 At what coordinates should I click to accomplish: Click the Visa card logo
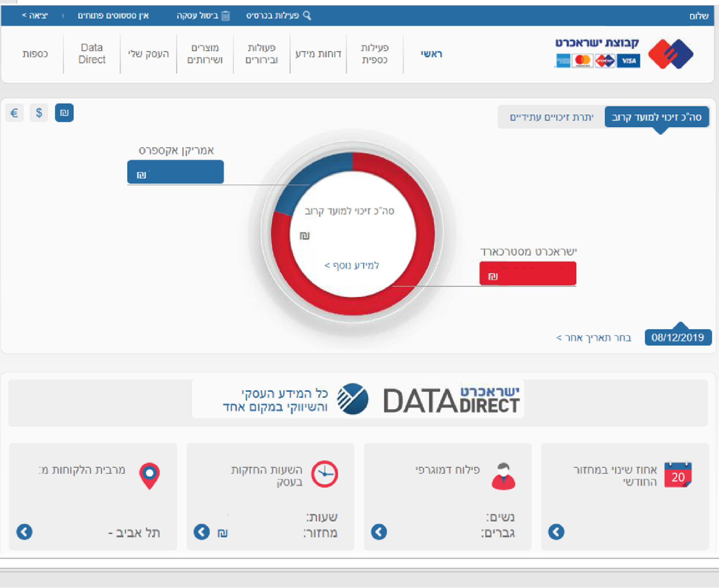point(629,61)
